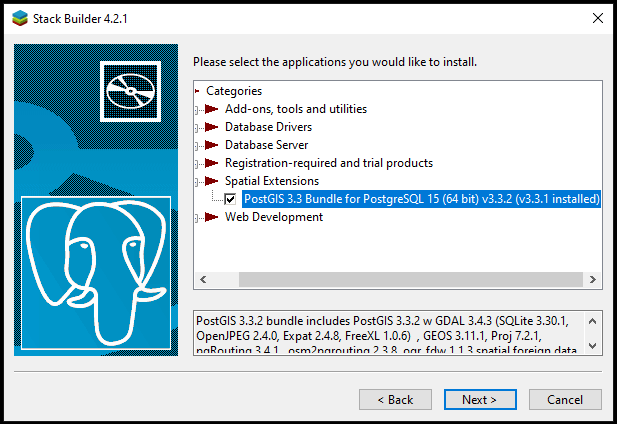Screen dimensions: 617x424
Task: Click the red arrow icon beside Spatial Extensions
Action: [x=212, y=181]
